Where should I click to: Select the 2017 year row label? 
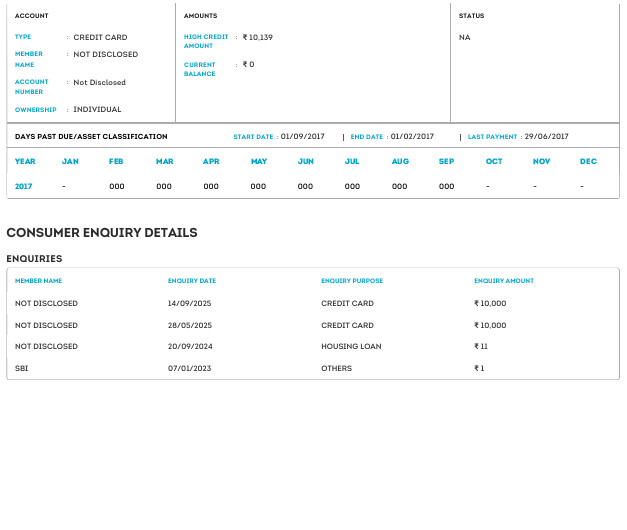click(24, 186)
